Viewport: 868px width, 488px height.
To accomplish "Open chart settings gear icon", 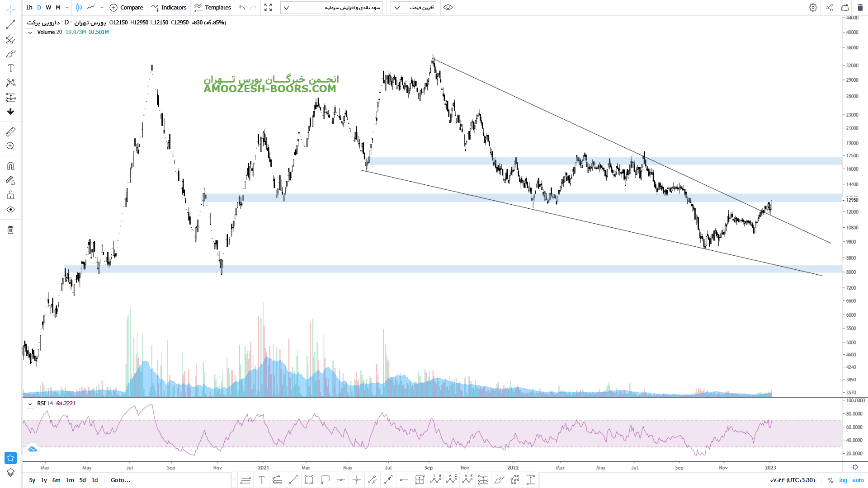I will tap(813, 7).
